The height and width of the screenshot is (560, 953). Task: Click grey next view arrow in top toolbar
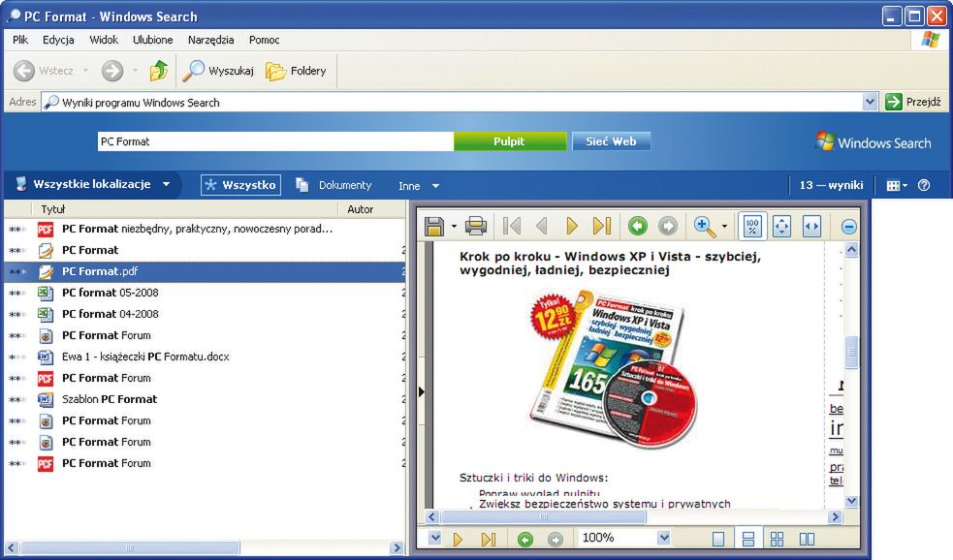667,227
